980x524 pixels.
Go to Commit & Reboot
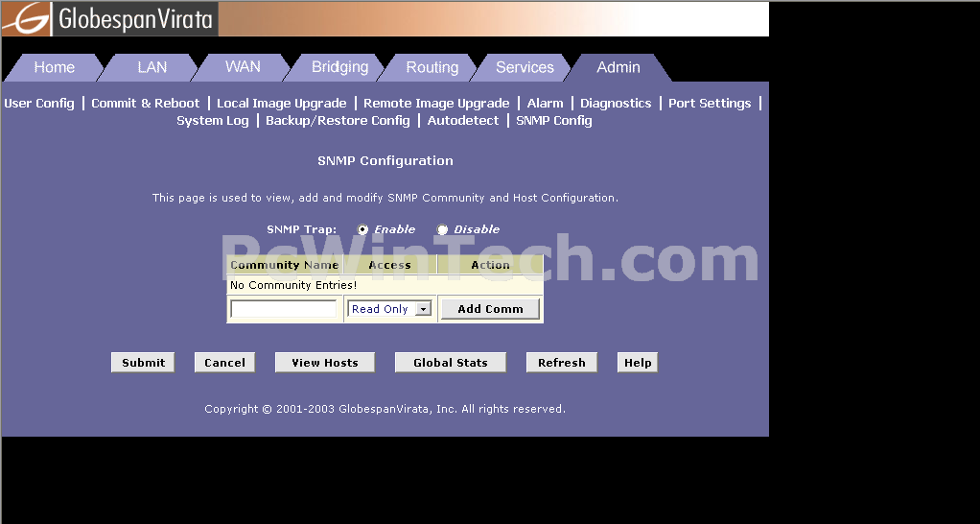pos(145,104)
